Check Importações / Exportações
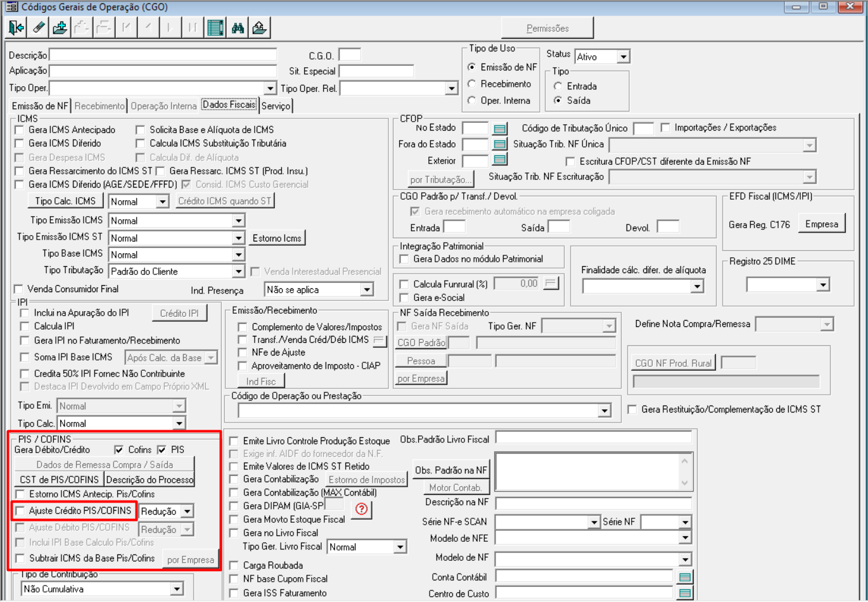The width and height of the screenshot is (868, 602). (665, 128)
